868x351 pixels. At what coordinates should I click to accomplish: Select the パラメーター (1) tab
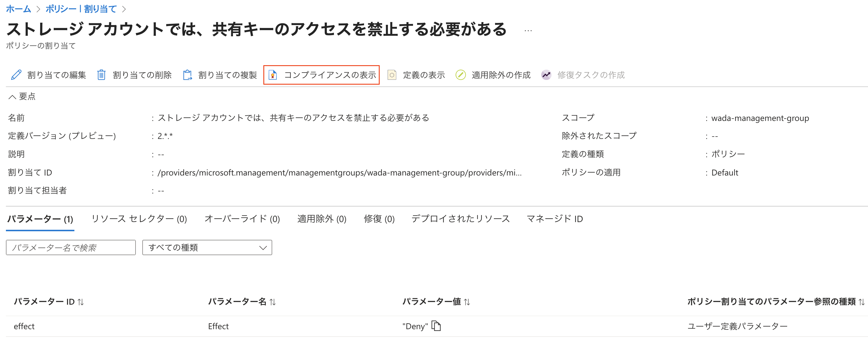40,219
